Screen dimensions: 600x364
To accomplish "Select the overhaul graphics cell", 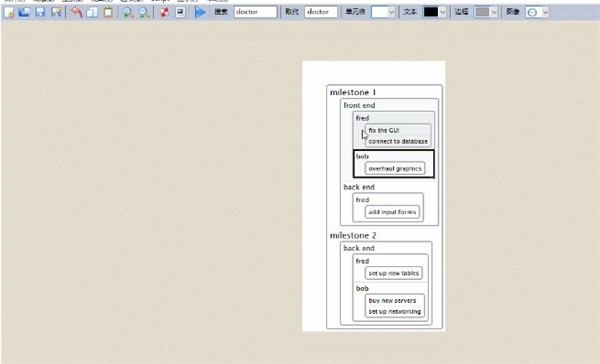I will tap(395, 168).
